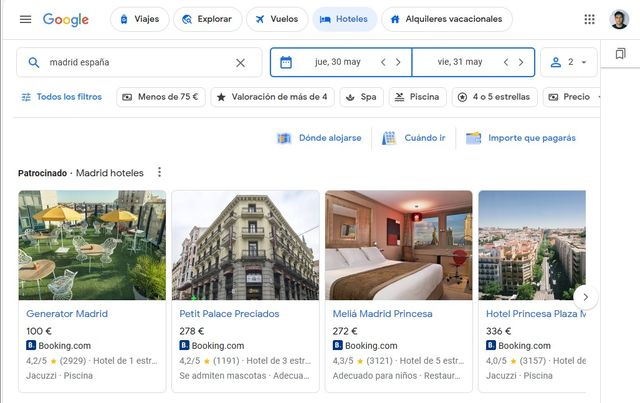Image resolution: width=640 pixels, height=403 pixels.
Task: Enable the Menos de 75 € filter
Action: click(161, 97)
